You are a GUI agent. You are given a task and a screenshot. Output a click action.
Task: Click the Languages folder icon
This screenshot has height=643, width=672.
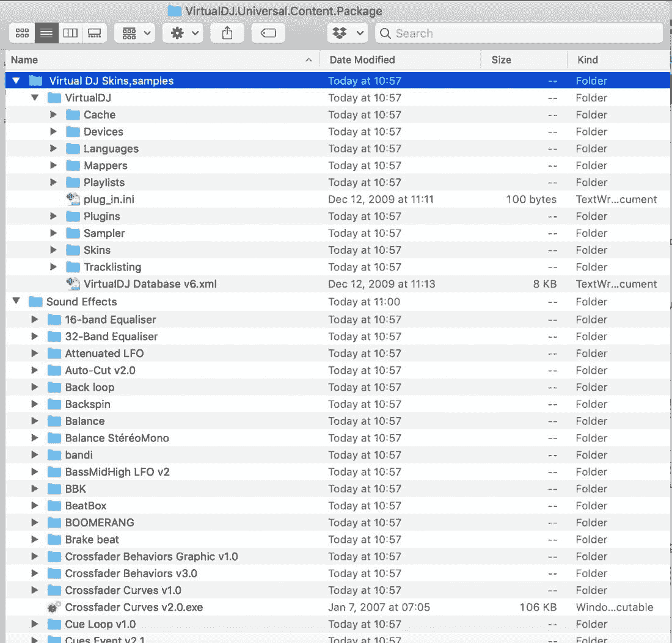[73, 148]
